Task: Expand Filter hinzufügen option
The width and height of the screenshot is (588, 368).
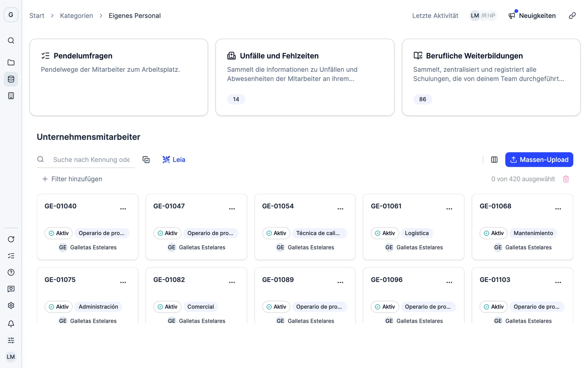Action: (72, 179)
